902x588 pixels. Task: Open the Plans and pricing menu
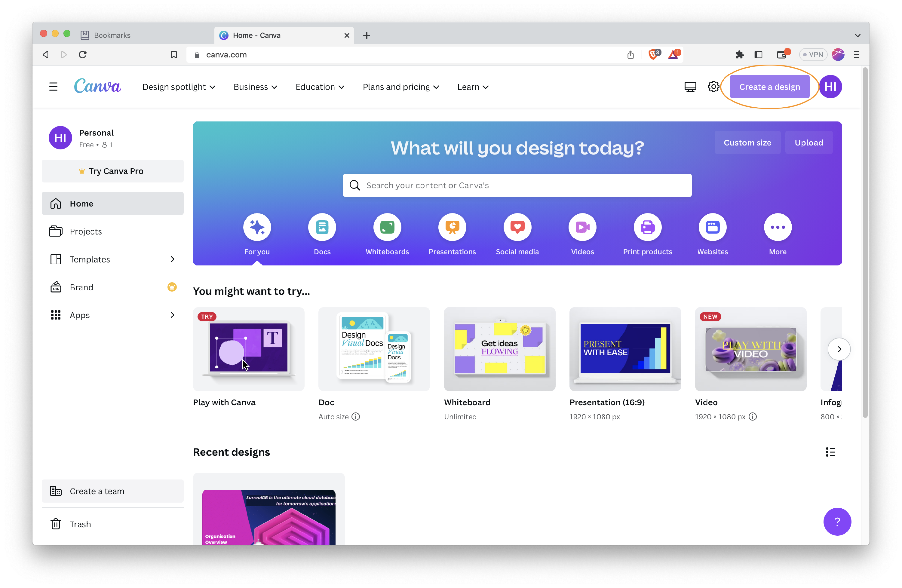pos(400,86)
